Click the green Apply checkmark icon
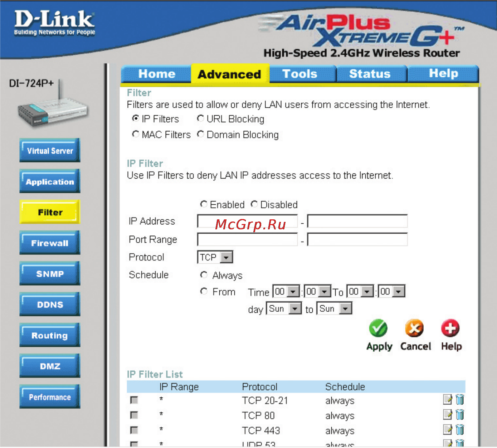The height and width of the screenshot is (448, 497). (378, 328)
